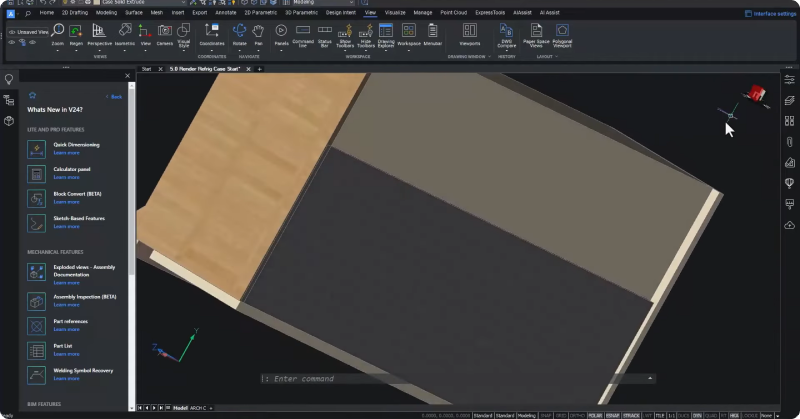
Task: Open the Drawing Explorer
Action: (x=386, y=35)
